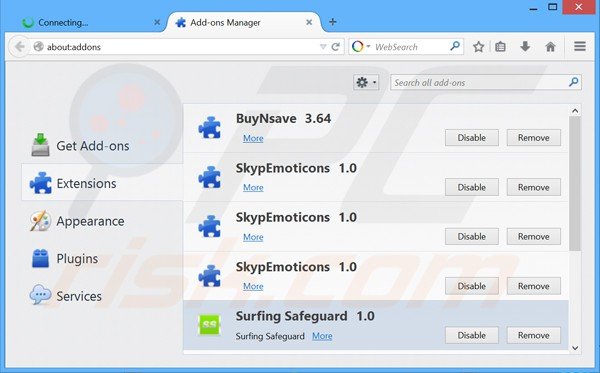Close the Connecting... tab
The image size is (600, 373).
[x=157, y=23]
